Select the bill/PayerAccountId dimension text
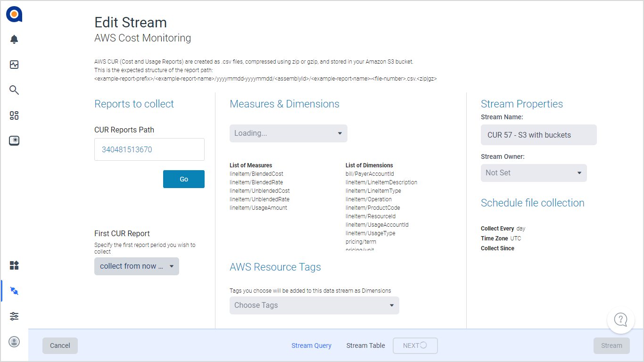The width and height of the screenshot is (644, 362). pyautogui.click(x=370, y=174)
